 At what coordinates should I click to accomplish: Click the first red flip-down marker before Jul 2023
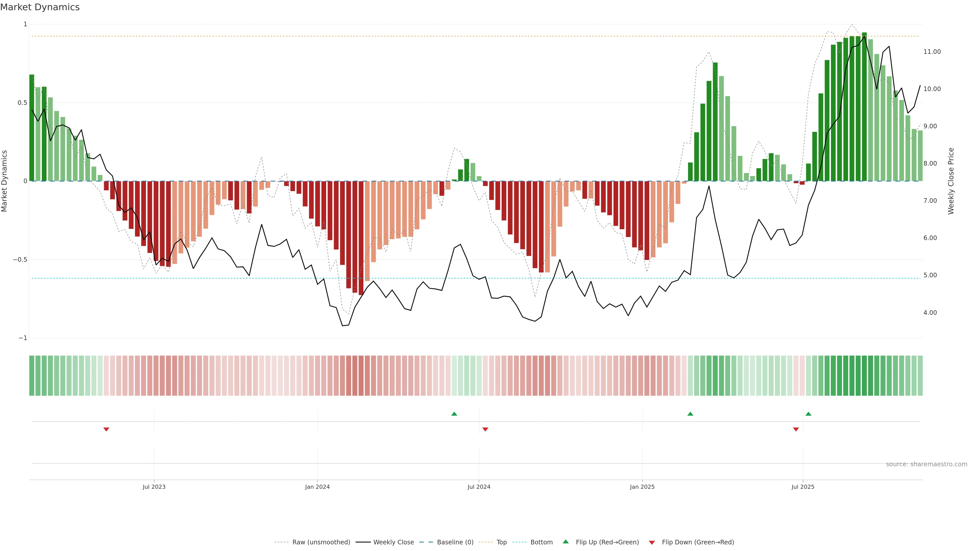pyautogui.click(x=106, y=429)
